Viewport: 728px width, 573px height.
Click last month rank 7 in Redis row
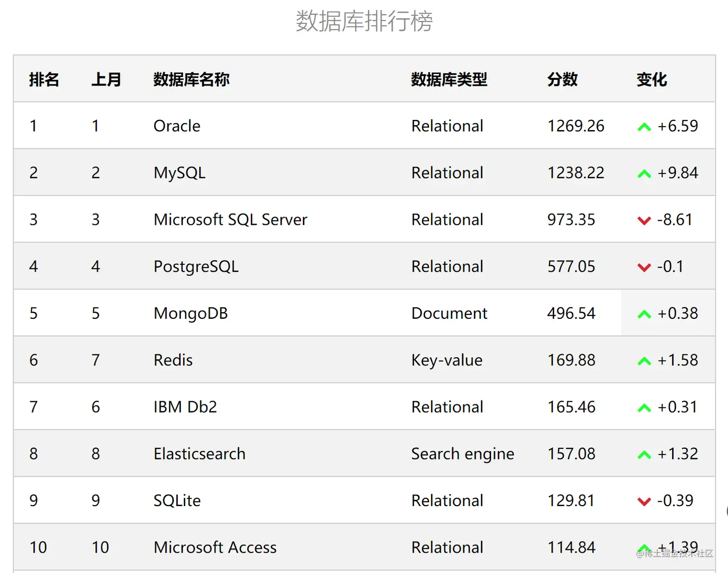tap(95, 360)
